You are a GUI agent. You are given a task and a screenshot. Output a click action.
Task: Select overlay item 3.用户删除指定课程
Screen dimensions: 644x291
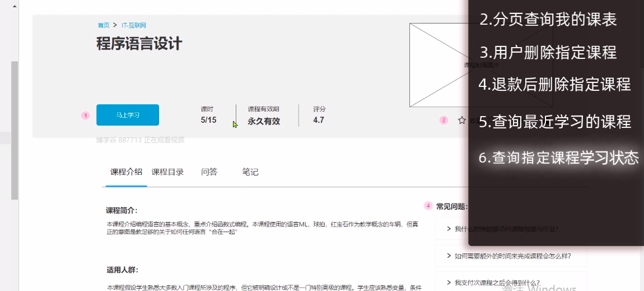coord(548,53)
